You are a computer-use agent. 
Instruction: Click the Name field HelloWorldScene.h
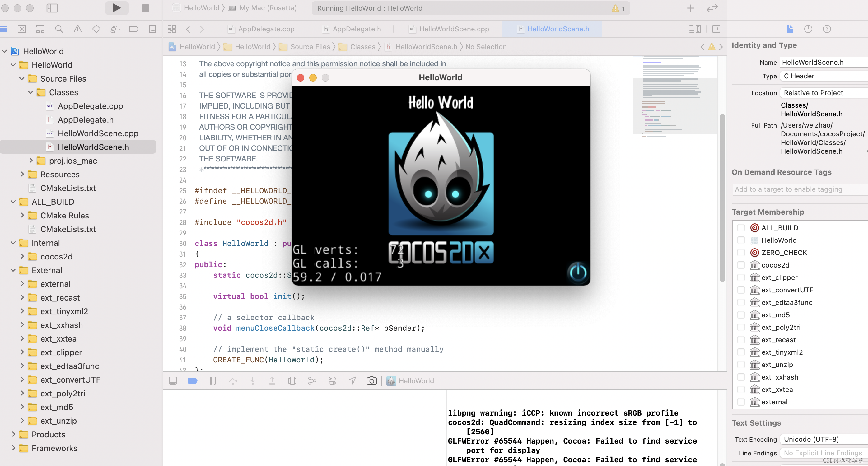point(822,62)
